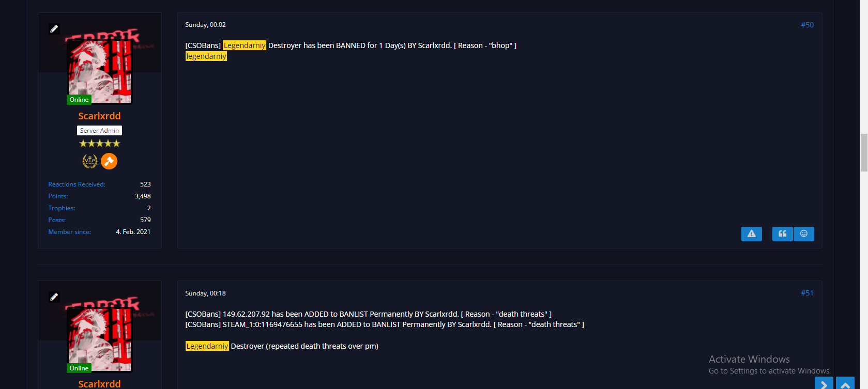Click the vertical page scrollbar thumb

864,152
